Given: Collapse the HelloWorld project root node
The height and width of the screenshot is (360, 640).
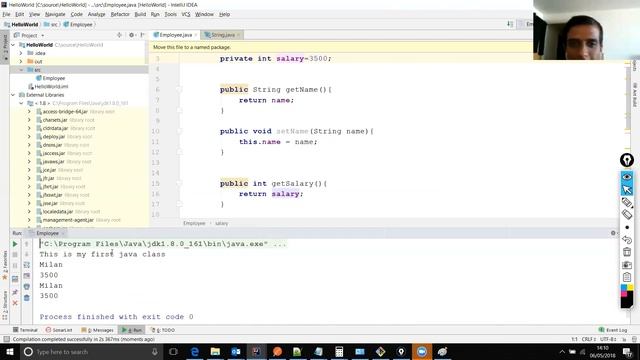Looking at the screenshot, I should point(13,45).
